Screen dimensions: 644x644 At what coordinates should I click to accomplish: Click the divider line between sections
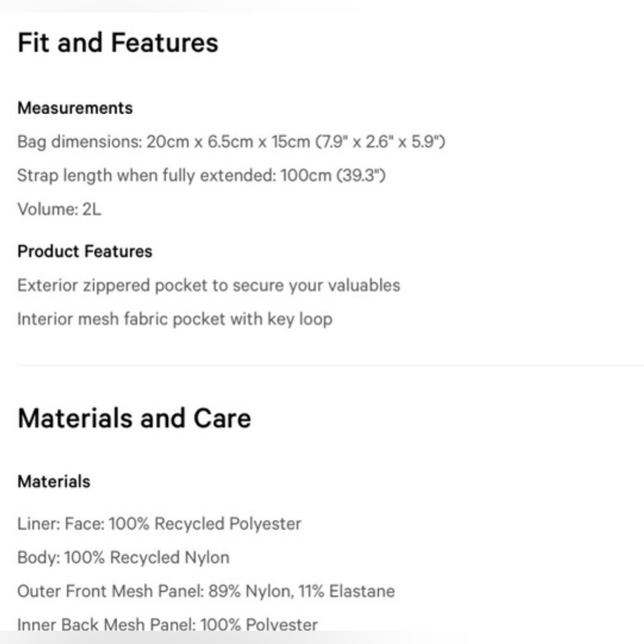coord(330,365)
